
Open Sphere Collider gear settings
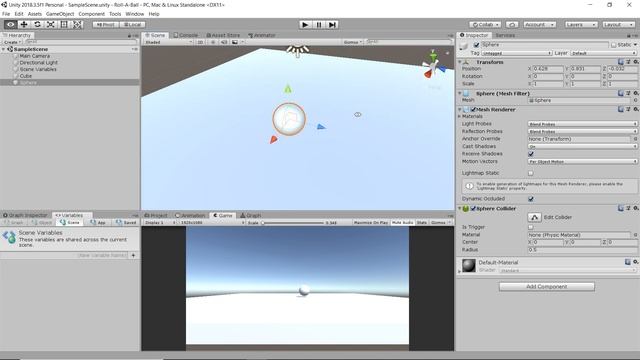click(x=636, y=209)
